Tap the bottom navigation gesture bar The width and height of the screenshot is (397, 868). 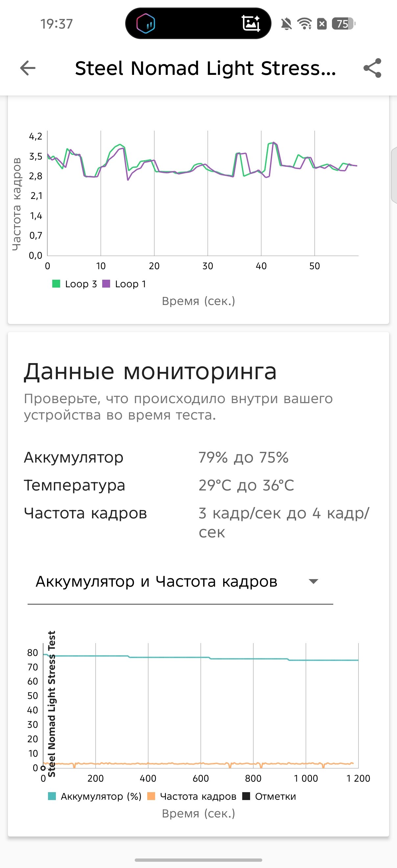[198, 860]
